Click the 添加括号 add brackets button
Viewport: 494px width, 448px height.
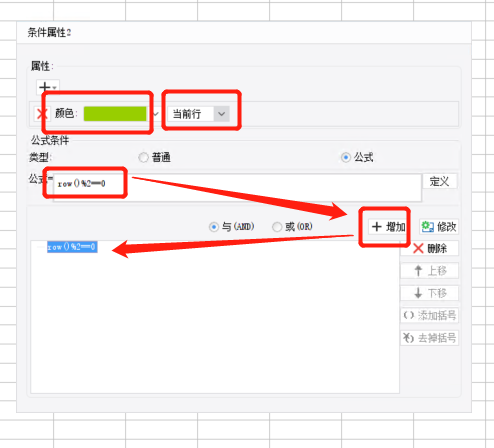click(430, 315)
